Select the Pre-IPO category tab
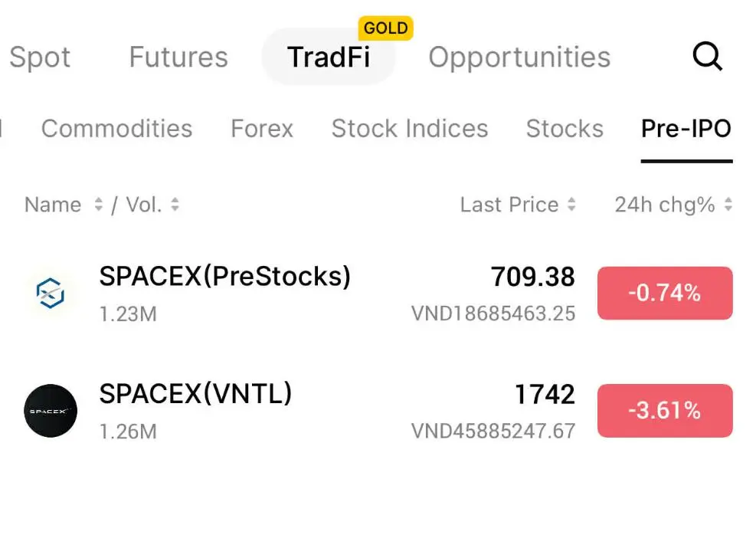The height and width of the screenshot is (548, 756). click(686, 129)
